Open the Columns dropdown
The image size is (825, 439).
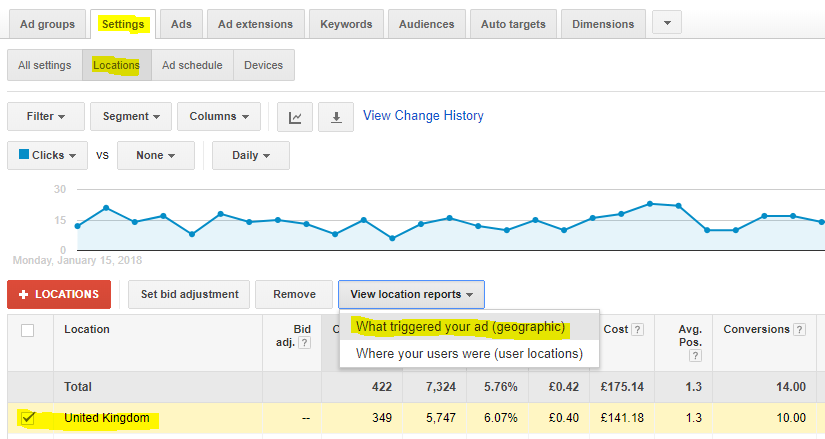coord(219,116)
